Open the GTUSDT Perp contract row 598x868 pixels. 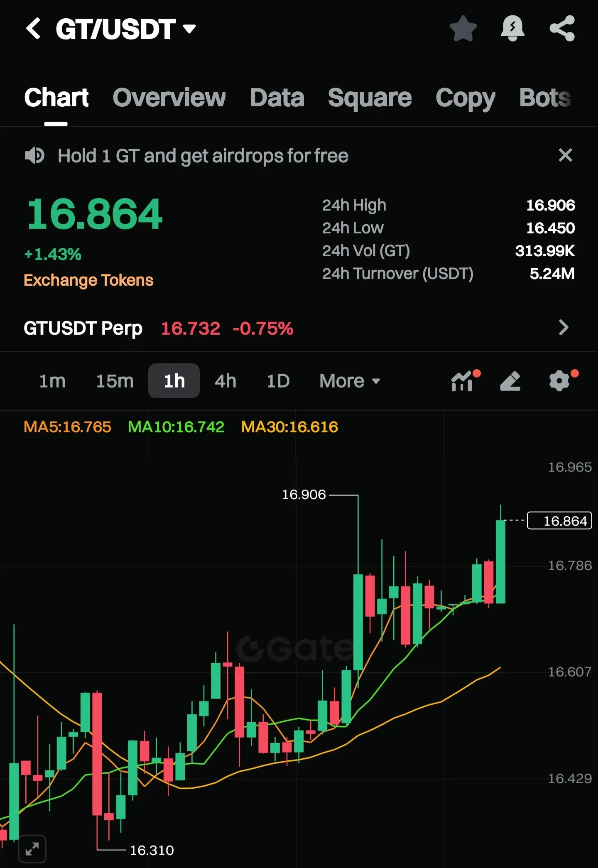[299, 328]
